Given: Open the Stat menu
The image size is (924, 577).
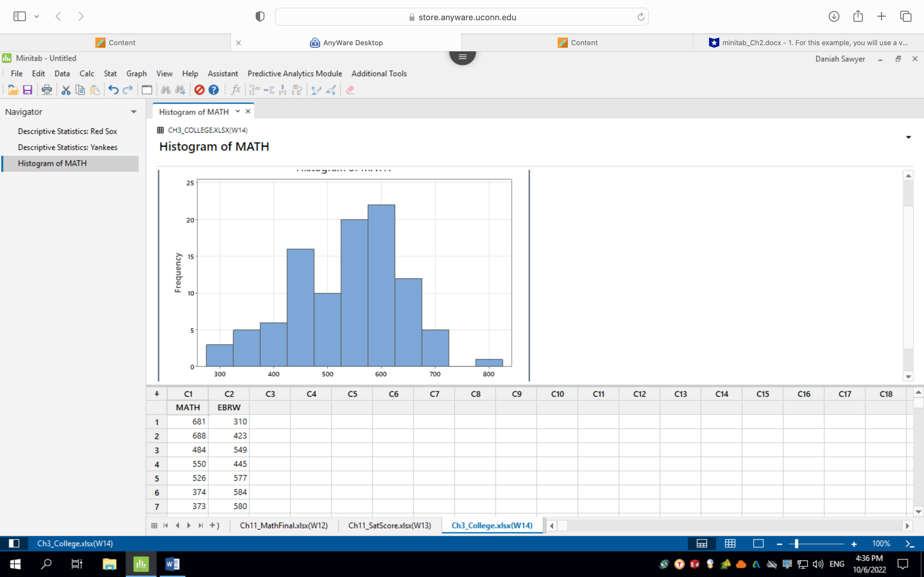Looking at the screenshot, I should point(110,74).
